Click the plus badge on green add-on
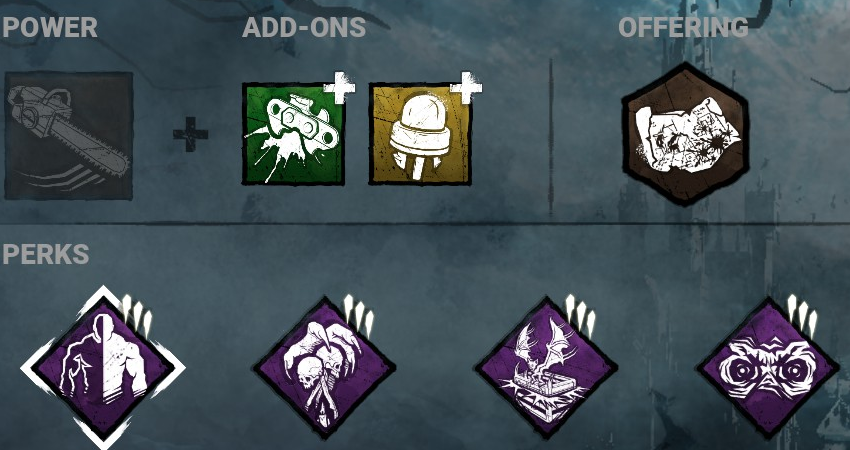 [339, 87]
